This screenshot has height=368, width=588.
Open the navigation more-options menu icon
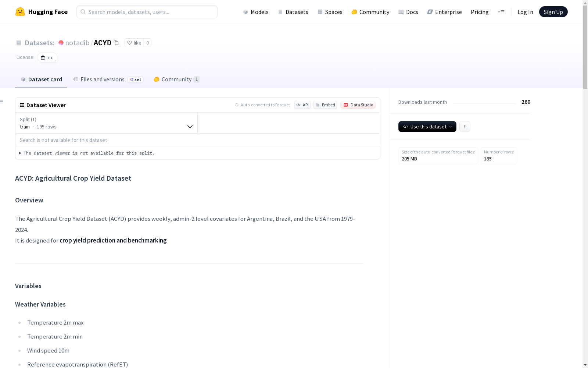pos(501,12)
